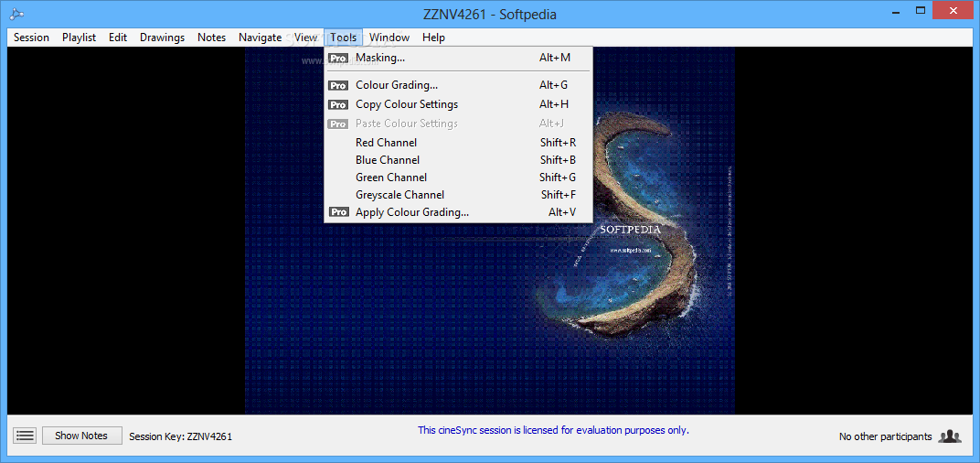
Task: Choose Copy Colour Settings
Action: coord(458,104)
